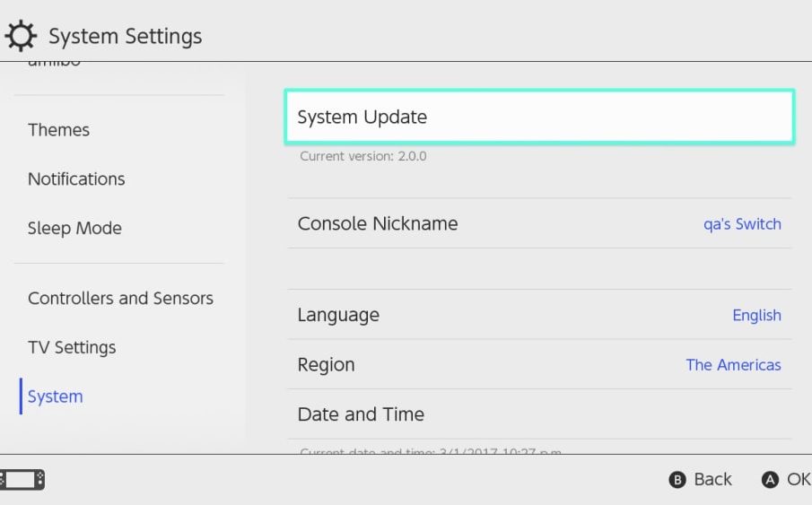This screenshot has height=505, width=812.
Task: Select Notifications in the sidebar
Action: click(76, 179)
